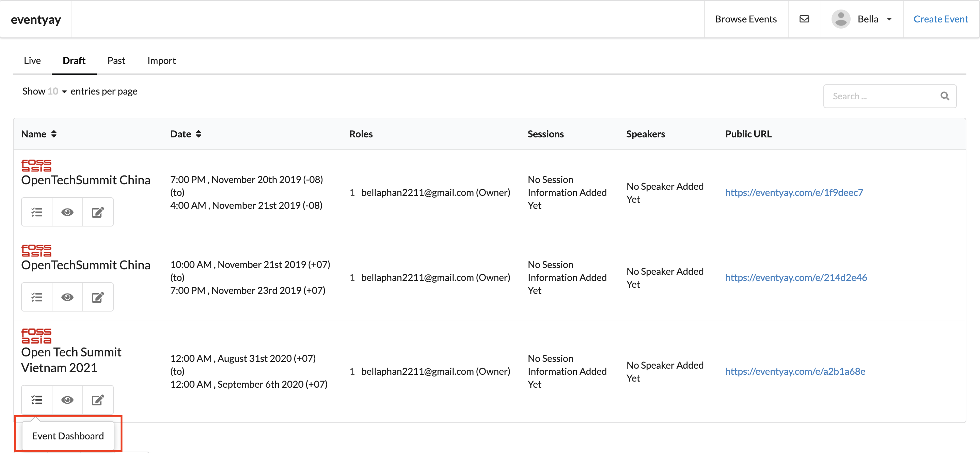Toggle preview eye for second OpenTechSummit China entry
980x453 pixels.
(x=67, y=296)
